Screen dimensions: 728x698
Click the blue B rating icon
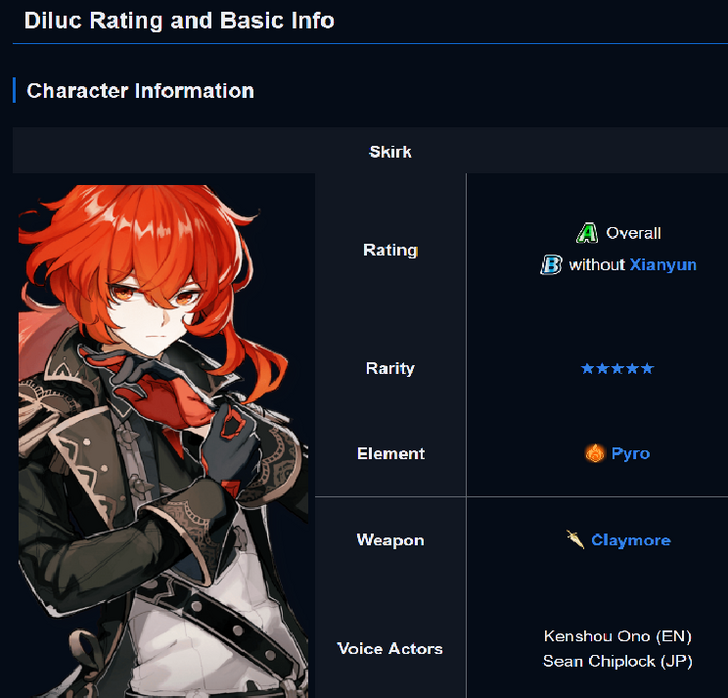(552, 265)
